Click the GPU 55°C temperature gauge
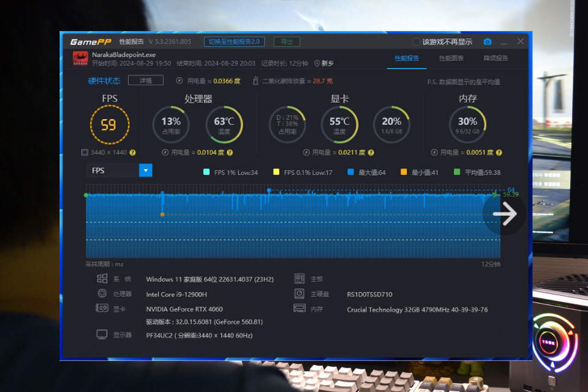This screenshot has width=588, height=392. (x=339, y=124)
